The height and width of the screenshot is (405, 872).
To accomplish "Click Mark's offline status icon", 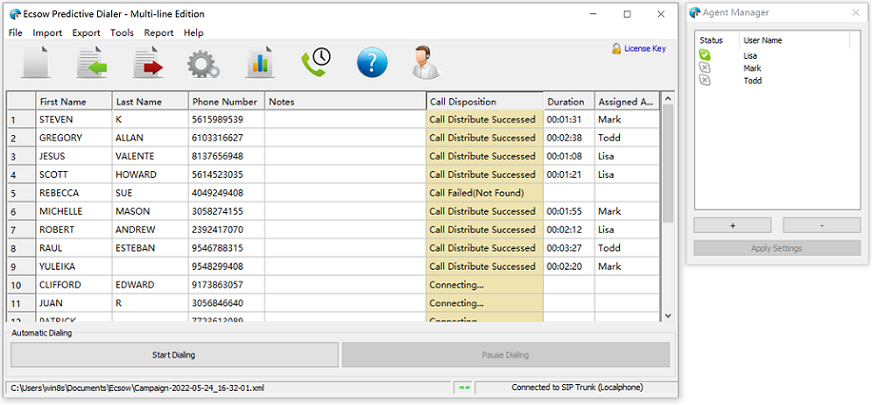I will click(x=705, y=68).
